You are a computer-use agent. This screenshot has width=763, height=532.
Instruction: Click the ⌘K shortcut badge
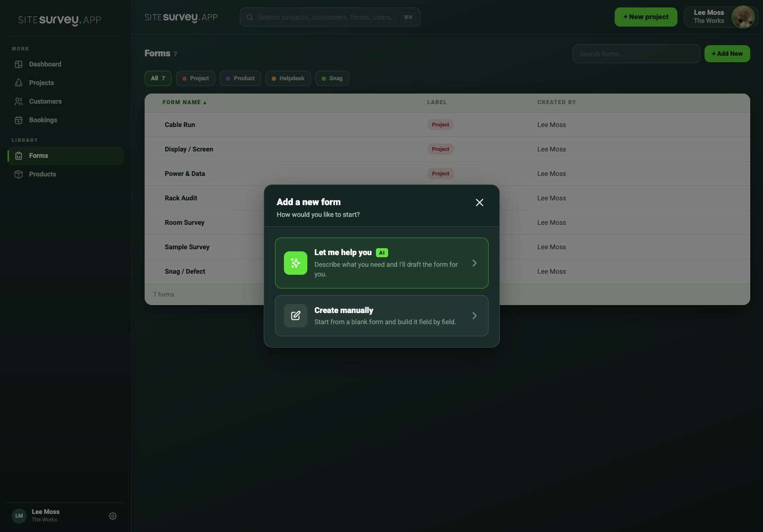[408, 17]
